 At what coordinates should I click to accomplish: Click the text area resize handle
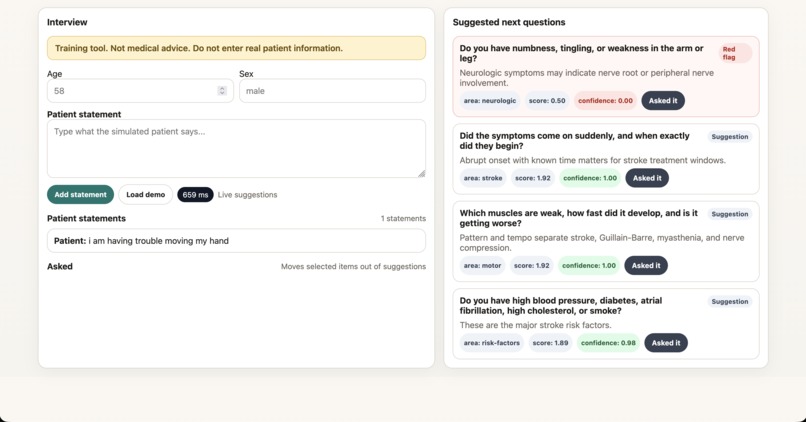point(422,174)
